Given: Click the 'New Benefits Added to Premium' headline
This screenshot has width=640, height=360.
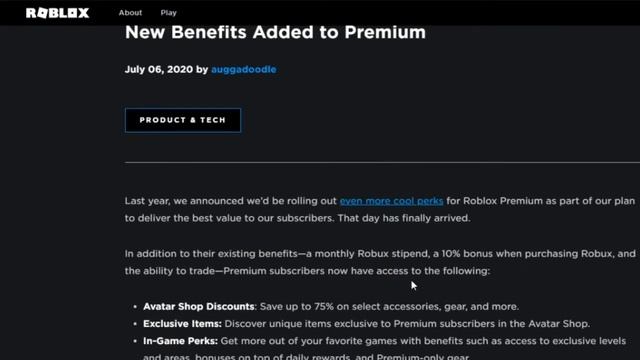Looking at the screenshot, I should click(275, 32).
